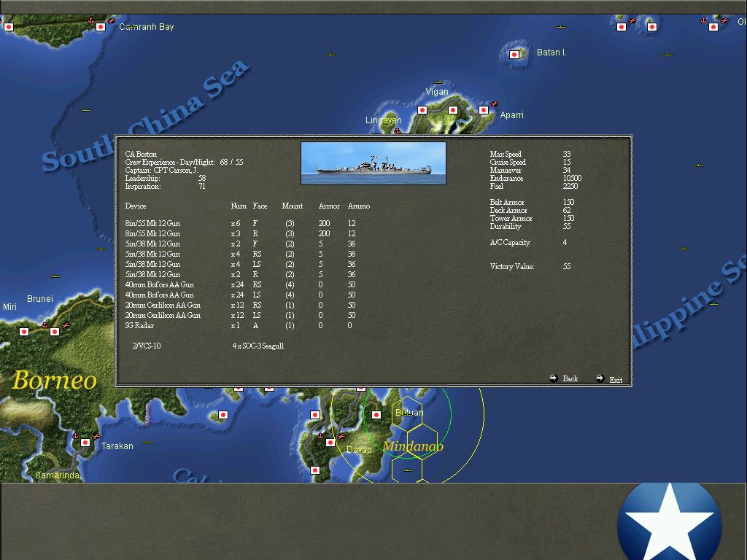Click the Max Speed stat label
The width and height of the screenshot is (747, 560).
[506, 154]
